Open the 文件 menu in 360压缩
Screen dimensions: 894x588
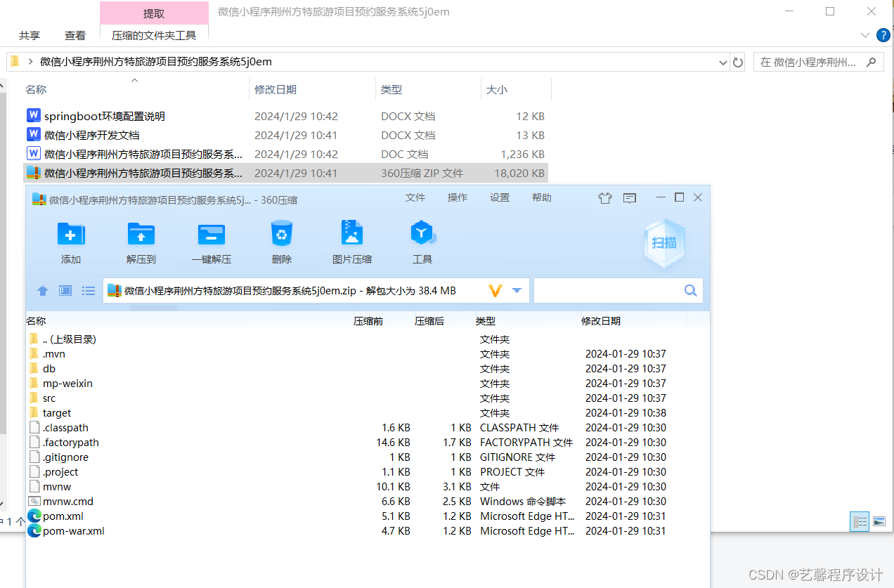click(x=415, y=198)
